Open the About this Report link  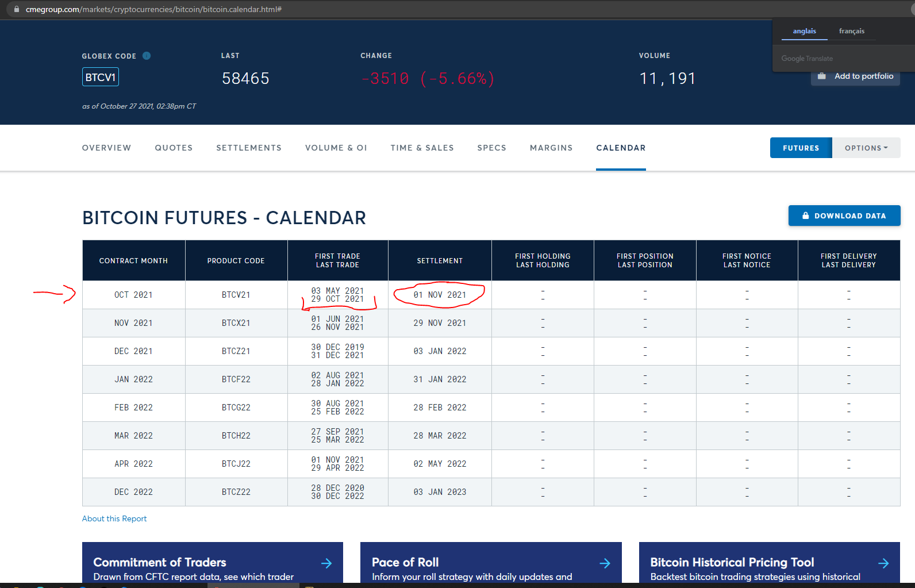tap(114, 518)
